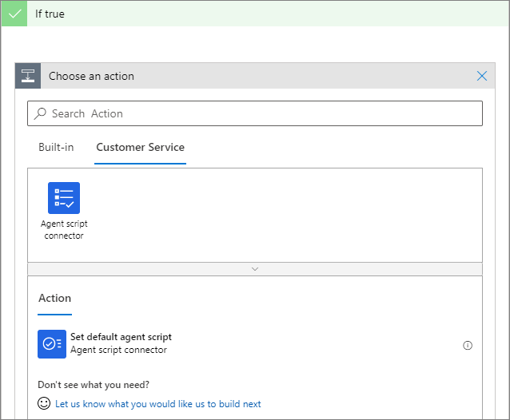Click the Set default agent script icon
This screenshot has height=420, width=510.
(x=52, y=343)
